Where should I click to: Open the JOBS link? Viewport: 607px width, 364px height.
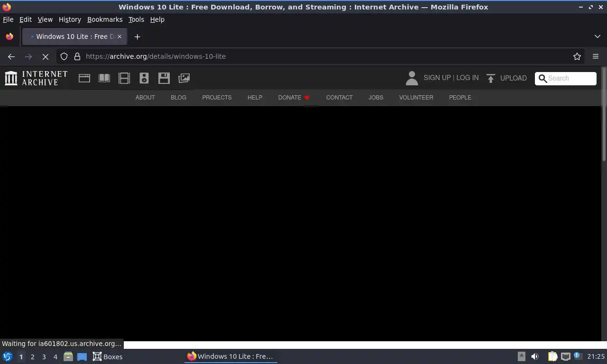click(x=376, y=98)
